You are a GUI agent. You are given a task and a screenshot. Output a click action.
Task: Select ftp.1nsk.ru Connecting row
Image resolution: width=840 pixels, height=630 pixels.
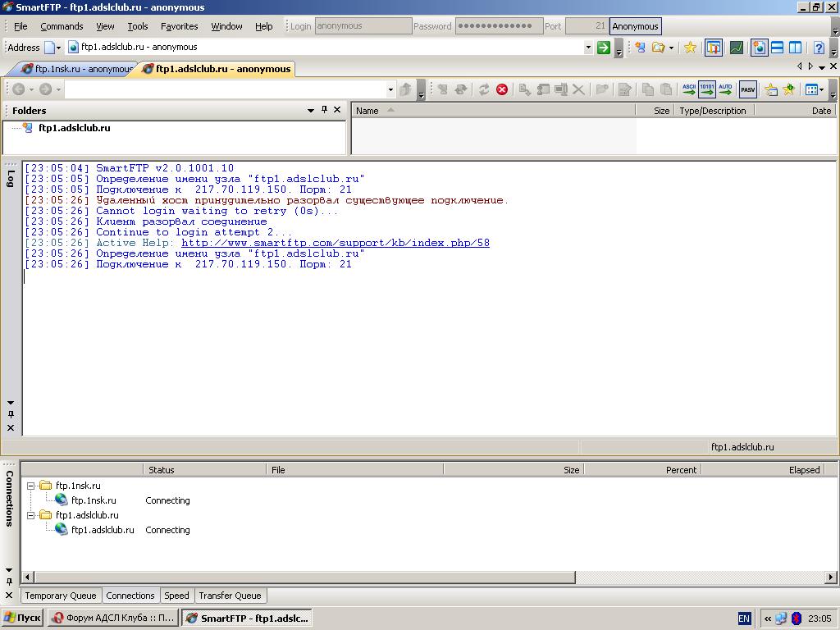[130, 500]
